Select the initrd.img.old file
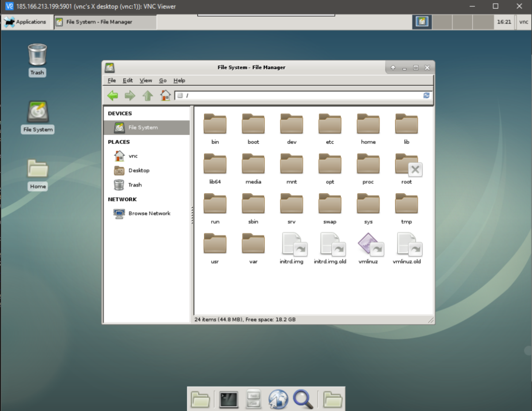 [x=330, y=248]
